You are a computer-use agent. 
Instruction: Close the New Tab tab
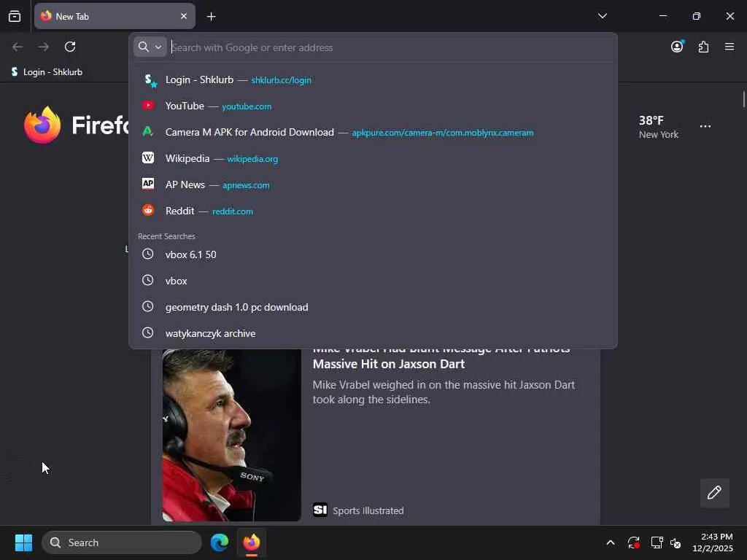tap(184, 16)
